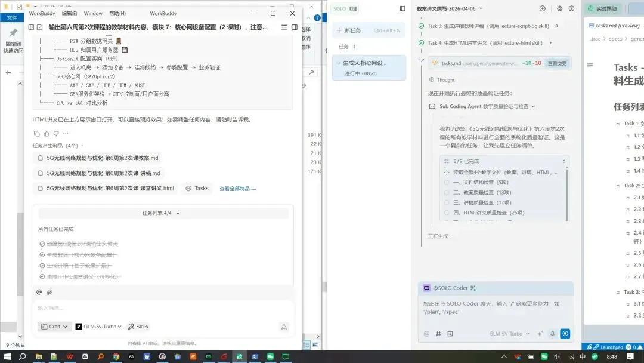Image resolution: width=644 pixels, height=363 pixels.
Task: Insert @ context in SOLO Coder input
Action: pos(427,334)
